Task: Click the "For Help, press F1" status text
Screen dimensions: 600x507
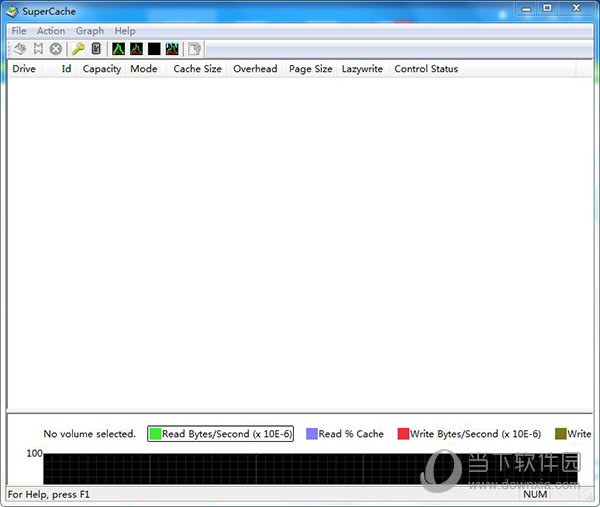Action: tap(49, 494)
